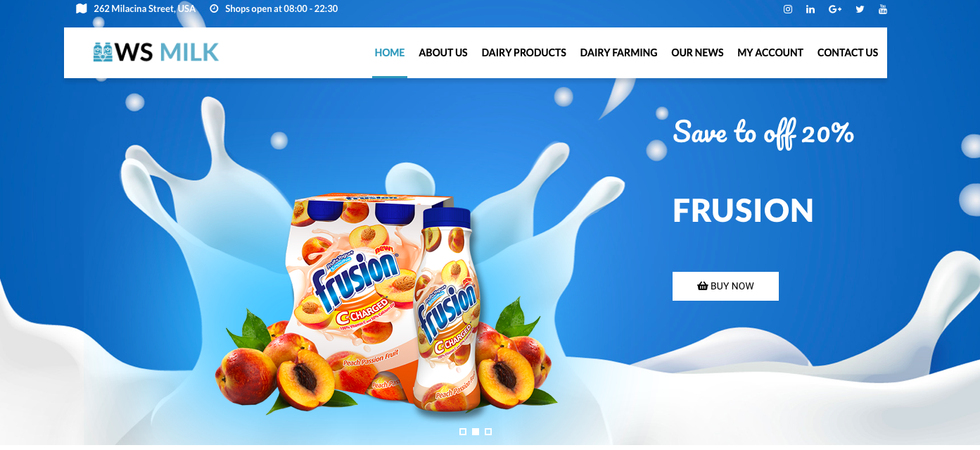The width and height of the screenshot is (980, 450).
Task: Open the Instagram social icon
Action: click(788, 9)
